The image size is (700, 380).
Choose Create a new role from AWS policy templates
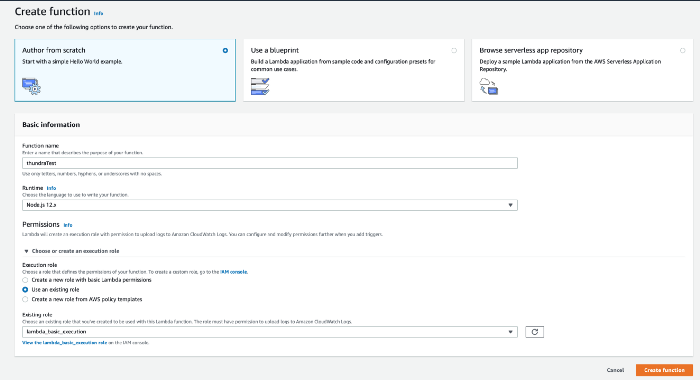click(x=25, y=299)
